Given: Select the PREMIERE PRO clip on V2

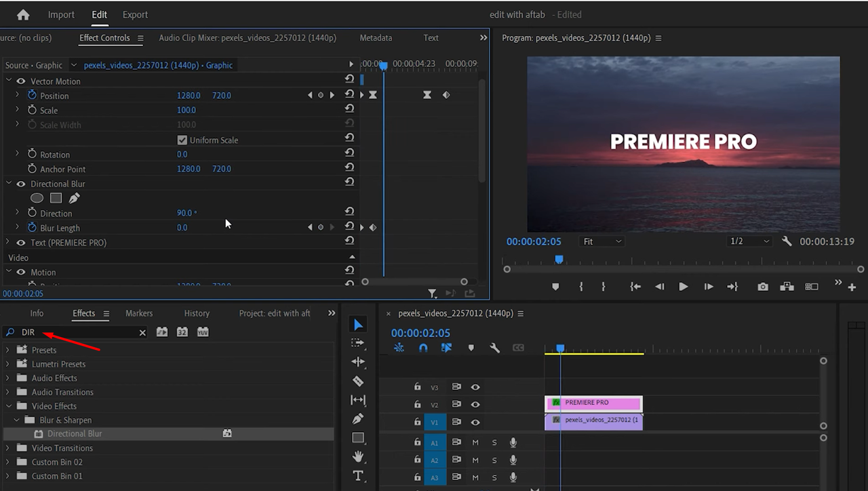Looking at the screenshot, I should [x=593, y=403].
